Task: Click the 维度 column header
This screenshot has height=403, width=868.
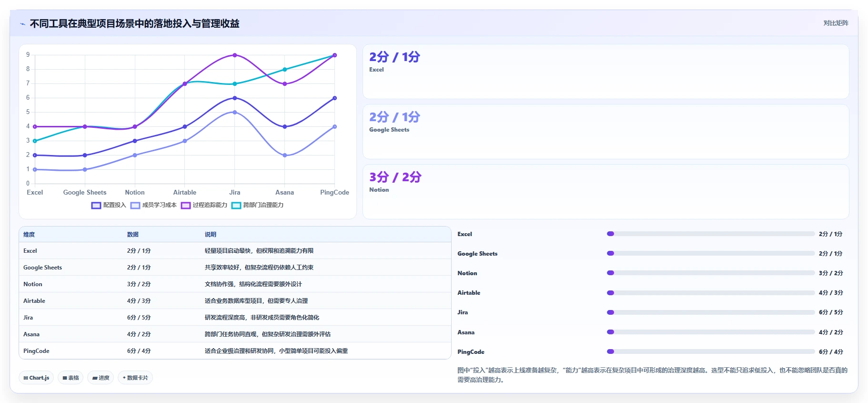Action: (x=29, y=235)
